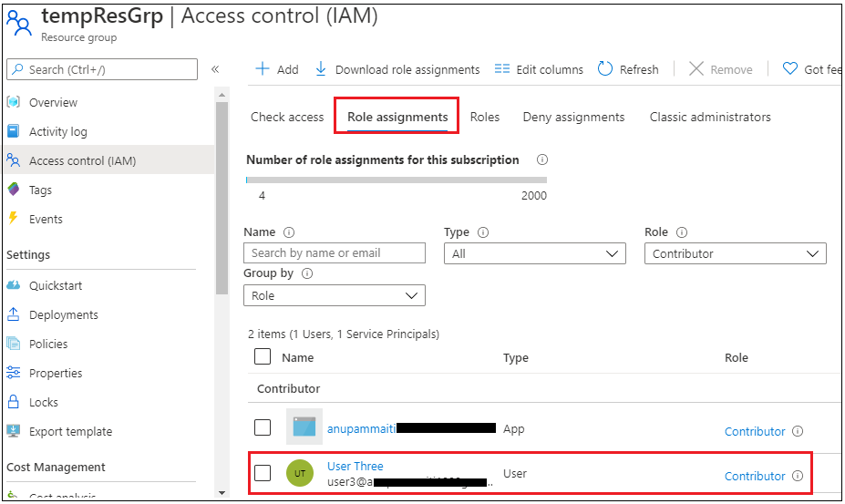Check the User Three row checkbox
Image resolution: width=845 pixels, height=504 pixels.
coord(263,473)
